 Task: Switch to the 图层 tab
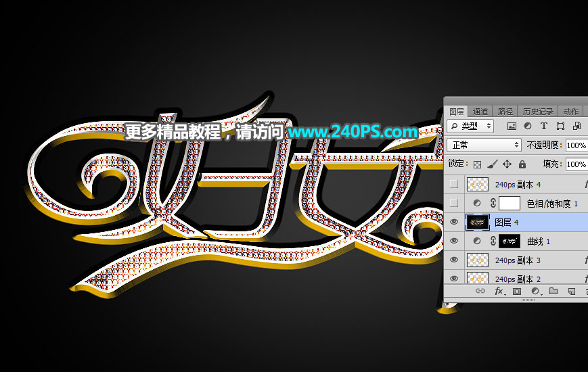coord(457,112)
